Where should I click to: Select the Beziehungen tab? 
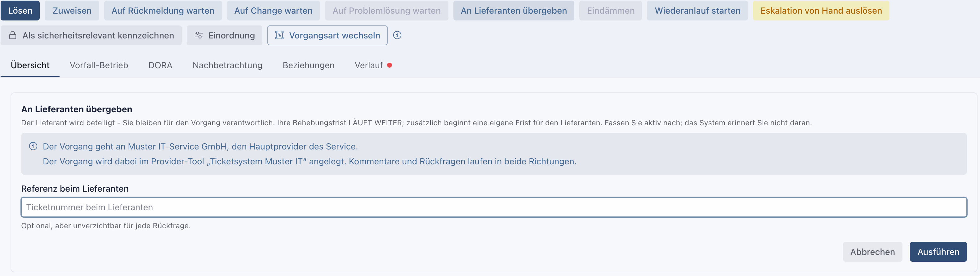(x=309, y=65)
